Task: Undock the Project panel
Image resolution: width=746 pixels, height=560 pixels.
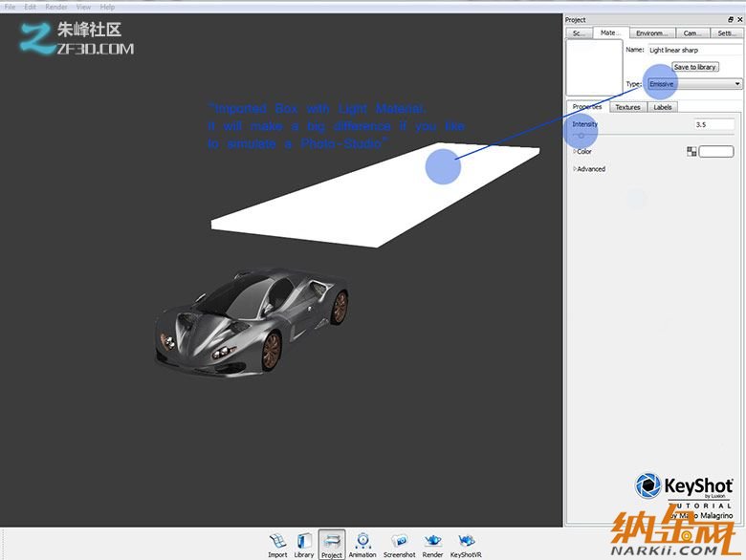Action: click(731, 20)
